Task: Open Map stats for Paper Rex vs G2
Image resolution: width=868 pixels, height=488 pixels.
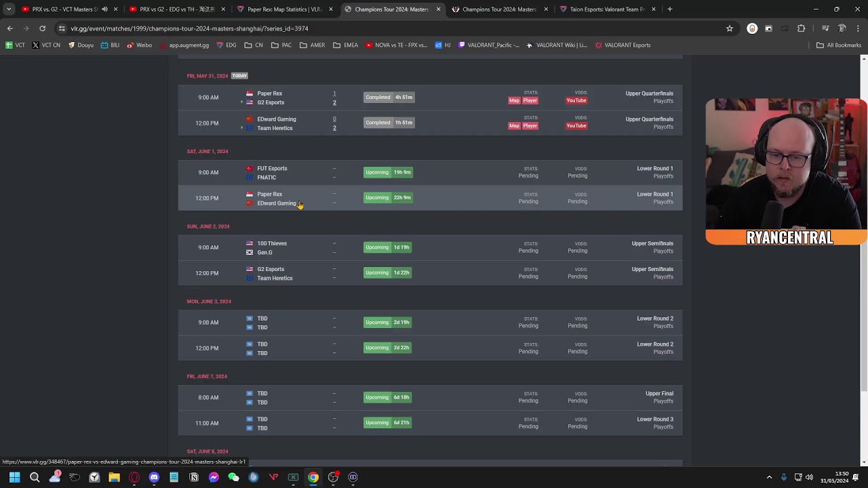Action: (514, 100)
